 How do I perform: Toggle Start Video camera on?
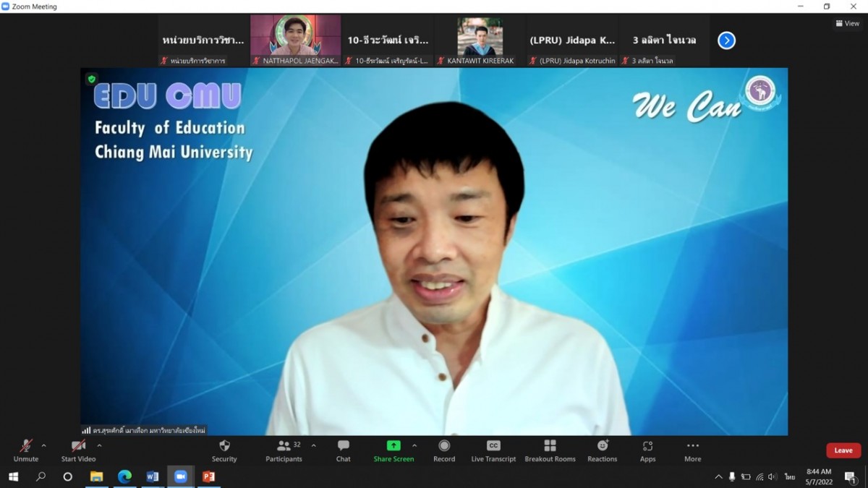[78, 450]
